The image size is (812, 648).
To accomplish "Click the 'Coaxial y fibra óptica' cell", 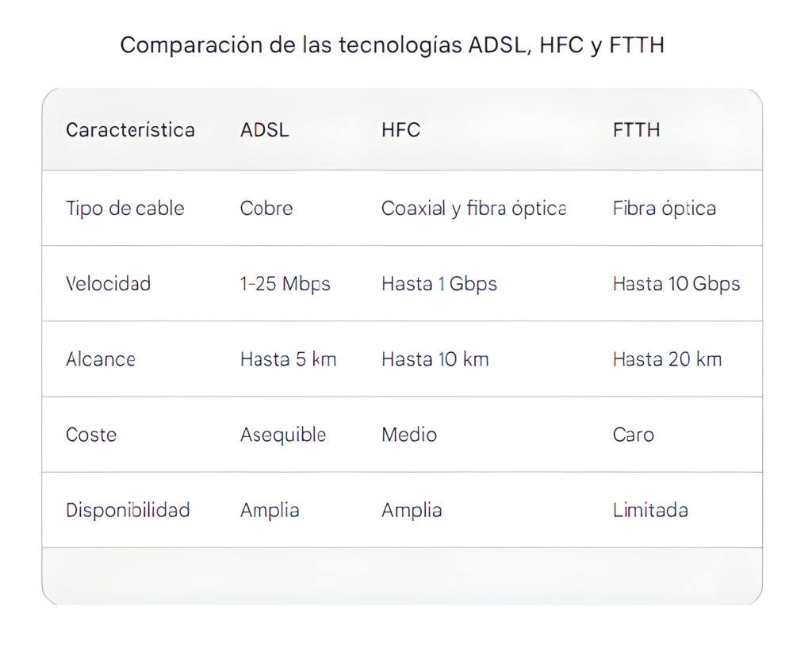I will tap(473, 209).
